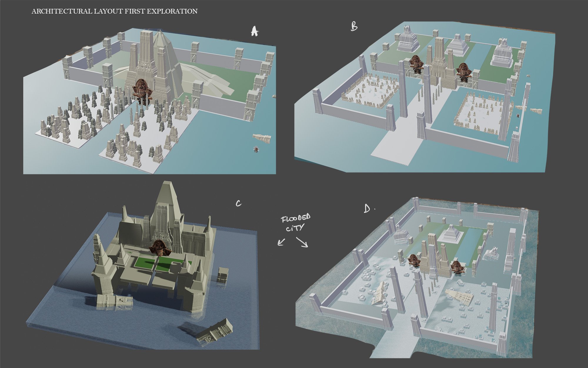Select the left brown head statue in layout D

pos(414,260)
